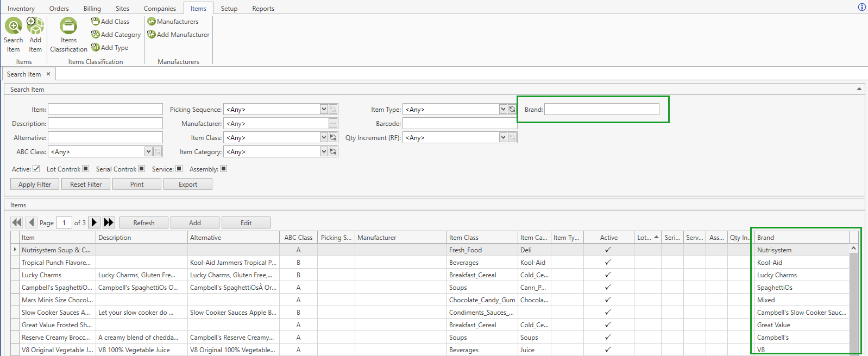Screen dimensions: 868x356
Task: Refresh the Item Type list
Action: [x=512, y=109]
